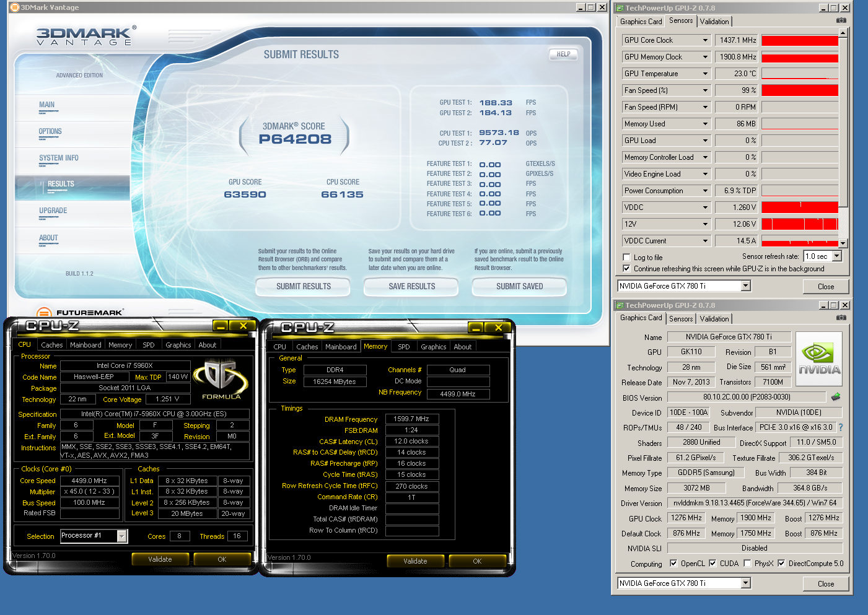This screenshot has height=615, width=868.
Task: Open 3DMark OPTIONS menu
Action: 50,132
